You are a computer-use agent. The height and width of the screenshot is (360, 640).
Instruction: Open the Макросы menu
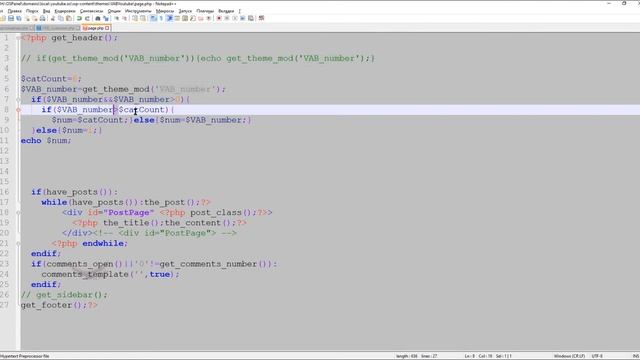click(x=165, y=11)
